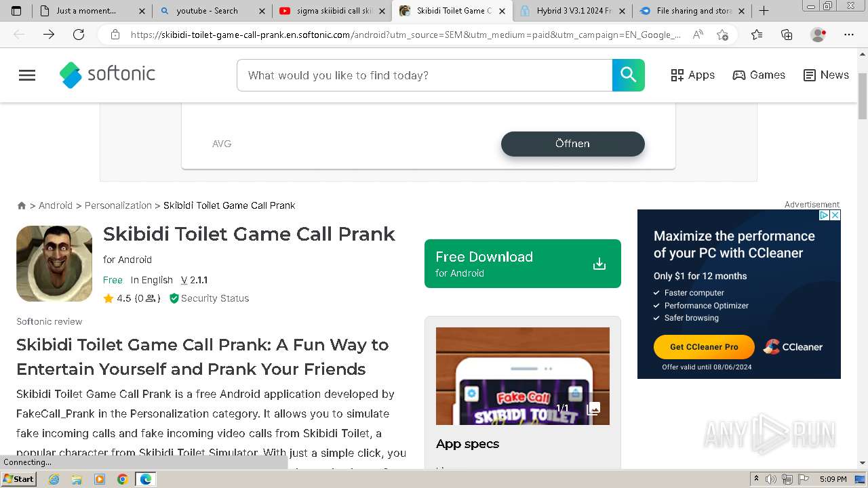The width and height of the screenshot is (868, 488).
Task: Open the Read aloud icon in the address bar
Action: click(698, 35)
